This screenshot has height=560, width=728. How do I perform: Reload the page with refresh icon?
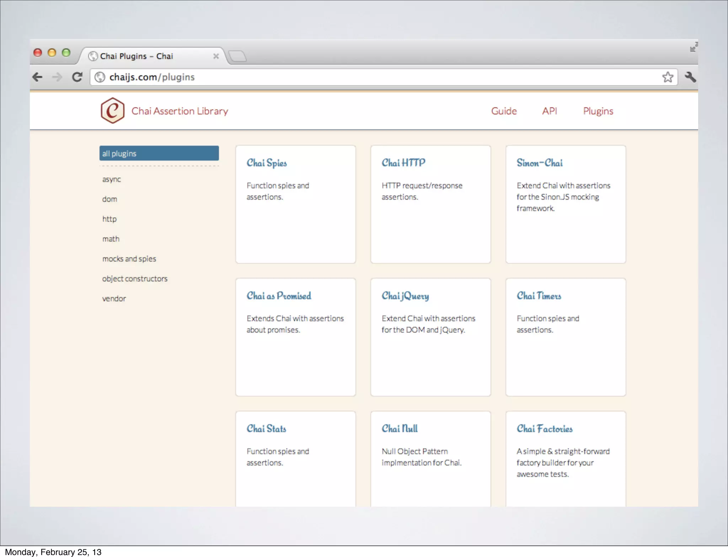[x=77, y=77]
